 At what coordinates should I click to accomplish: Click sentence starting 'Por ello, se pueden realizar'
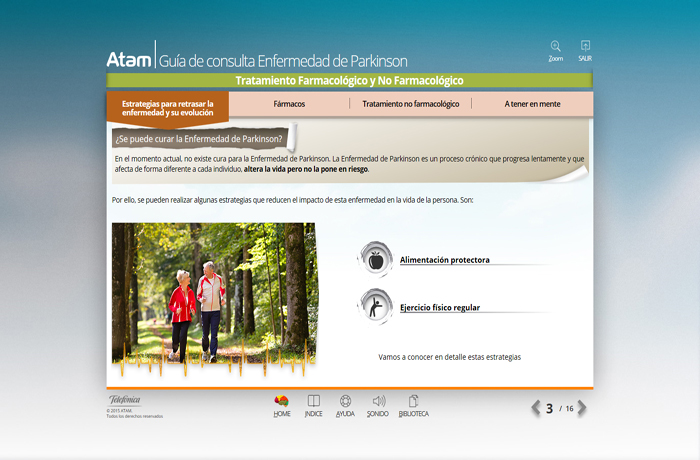point(292,200)
